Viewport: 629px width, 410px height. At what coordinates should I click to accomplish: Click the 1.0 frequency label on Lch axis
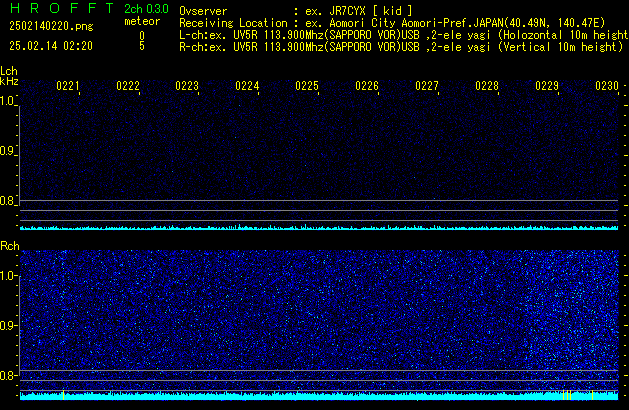click(x=7, y=101)
